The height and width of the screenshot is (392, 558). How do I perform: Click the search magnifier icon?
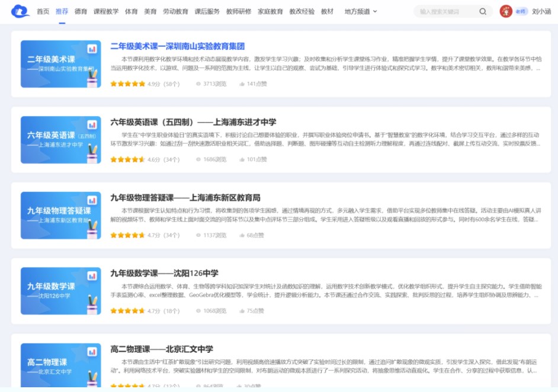(x=483, y=11)
